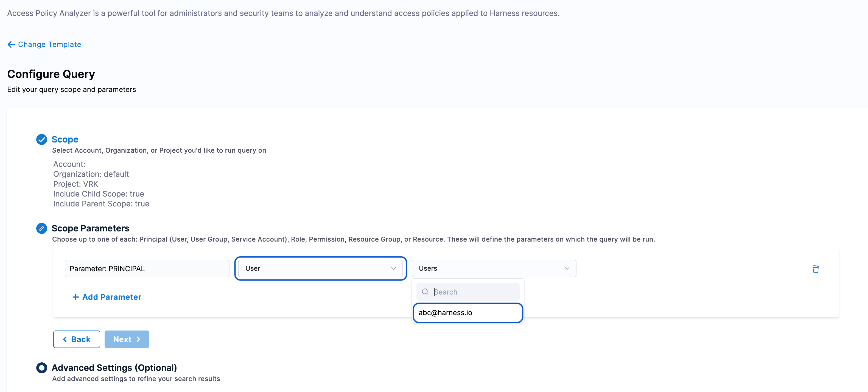Click the Users dropdown chevron arrow
The image size is (868, 392).
coord(567,268)
